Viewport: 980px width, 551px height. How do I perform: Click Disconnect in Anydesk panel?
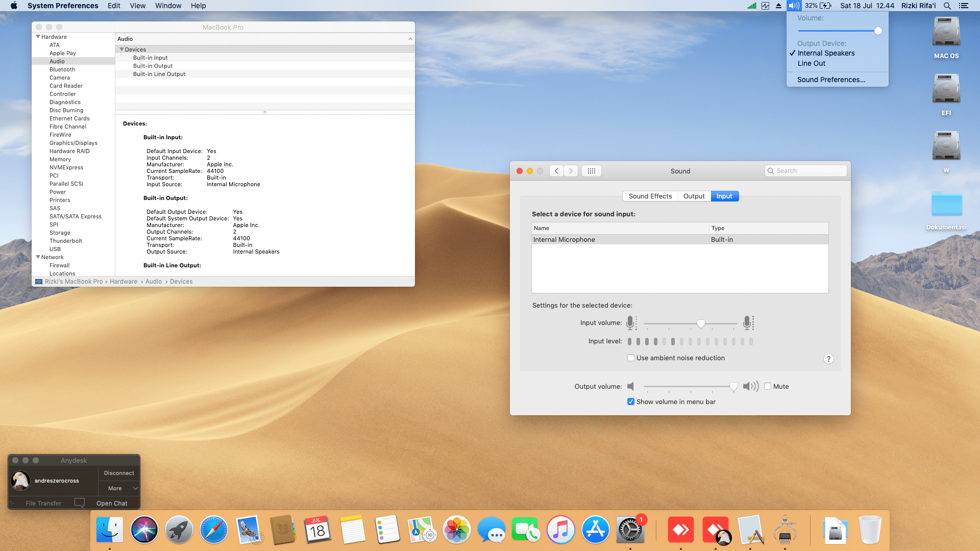[119, 473]
